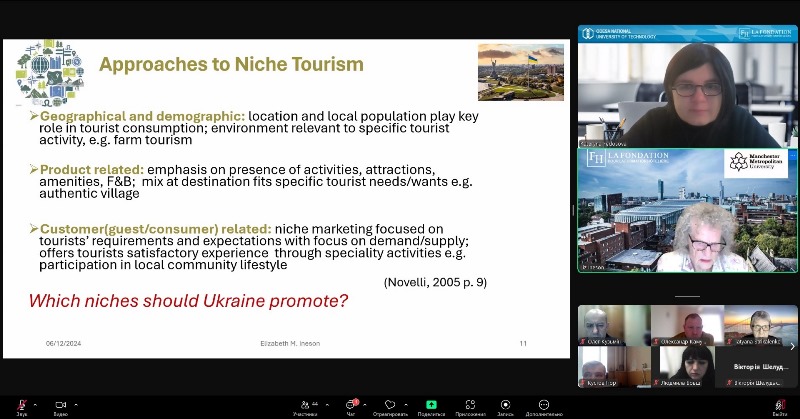Click the muted mic icon on Tetyana's tile
This screenshot has width=800, height=419.
coord(730,341)
